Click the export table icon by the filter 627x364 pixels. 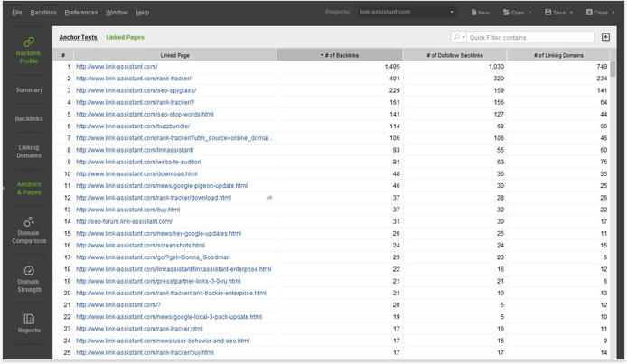point(605,37)
